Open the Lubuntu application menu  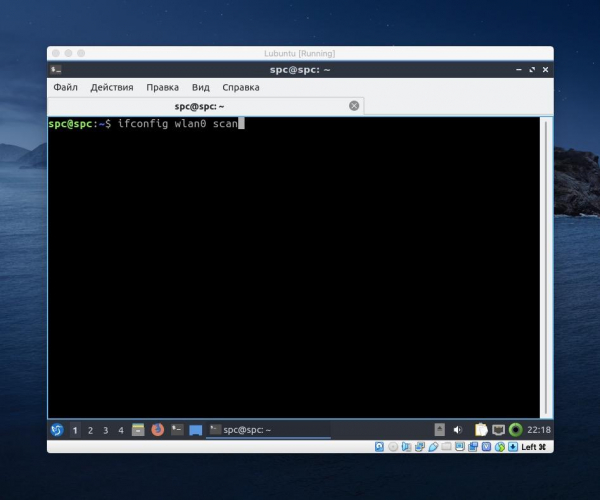(57, 430)
